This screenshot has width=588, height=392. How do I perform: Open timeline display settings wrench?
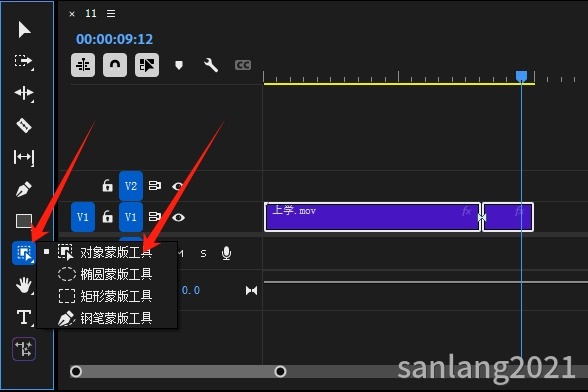pos(211,65)
